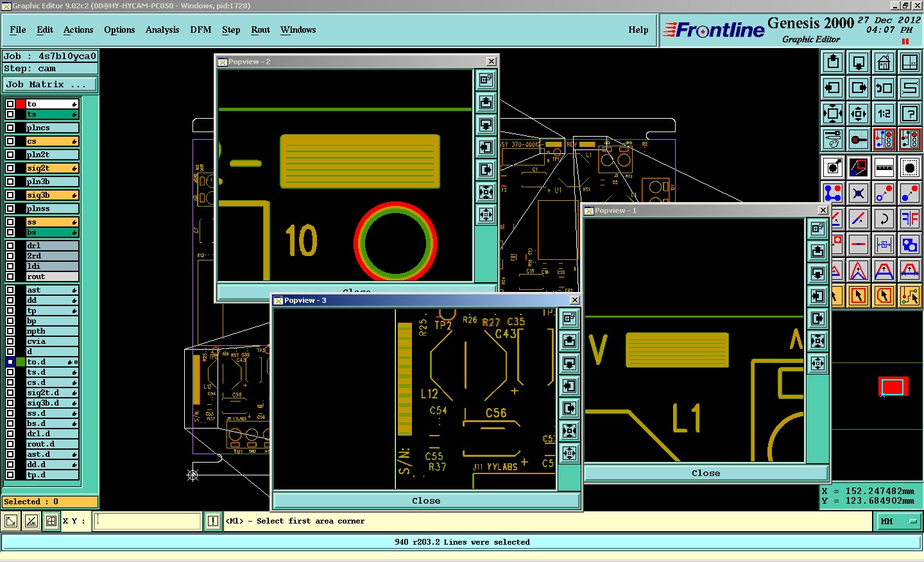Toggle the checkbox for layer tp.d

pyautogui.click(x=10, y=475)
